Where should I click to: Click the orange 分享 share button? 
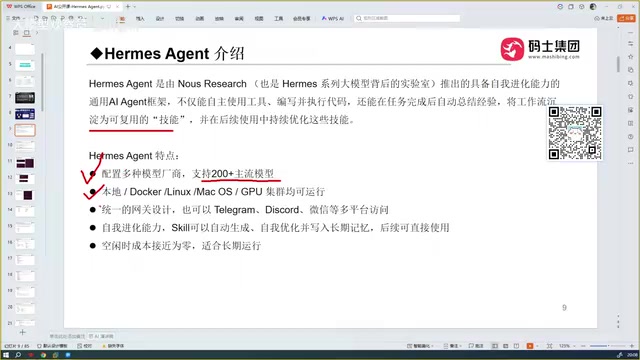627,18
